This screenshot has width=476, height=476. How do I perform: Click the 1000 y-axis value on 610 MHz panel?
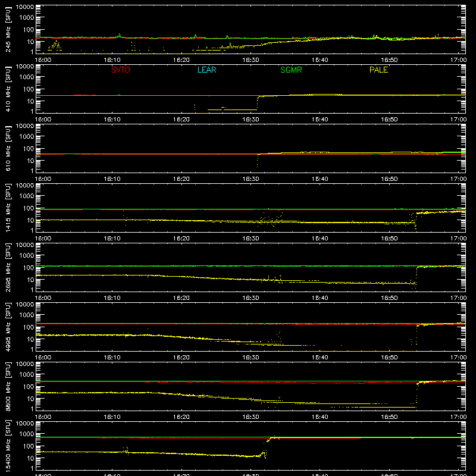26,137
